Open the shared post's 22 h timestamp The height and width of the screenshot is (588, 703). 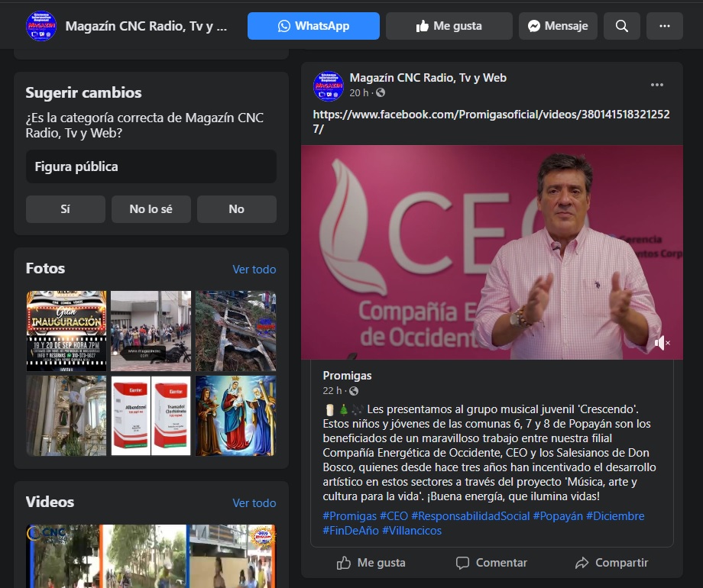click(332, 391)
